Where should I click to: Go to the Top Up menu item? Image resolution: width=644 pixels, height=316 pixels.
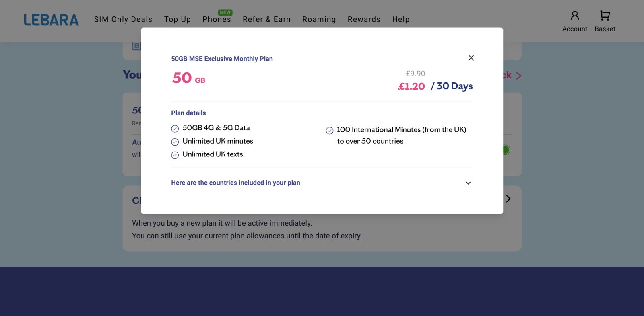pos(177,19)
